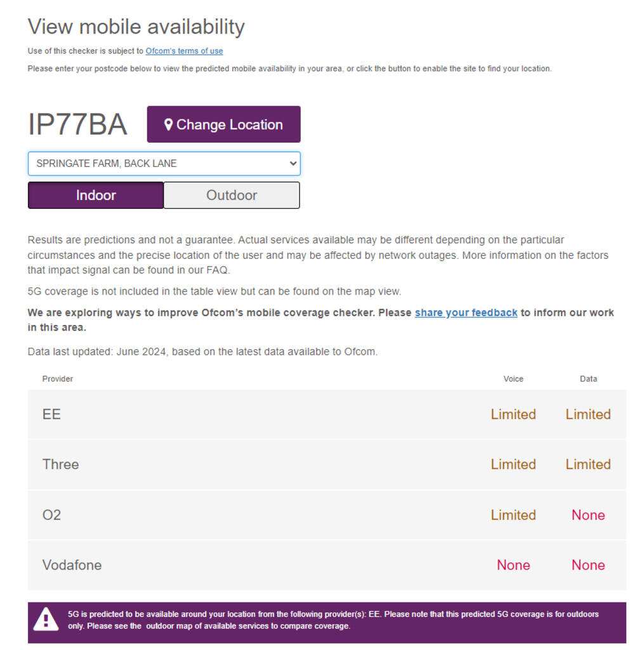Click the Provider column header
The image size is (644, 650).
[x=58, y=379]
